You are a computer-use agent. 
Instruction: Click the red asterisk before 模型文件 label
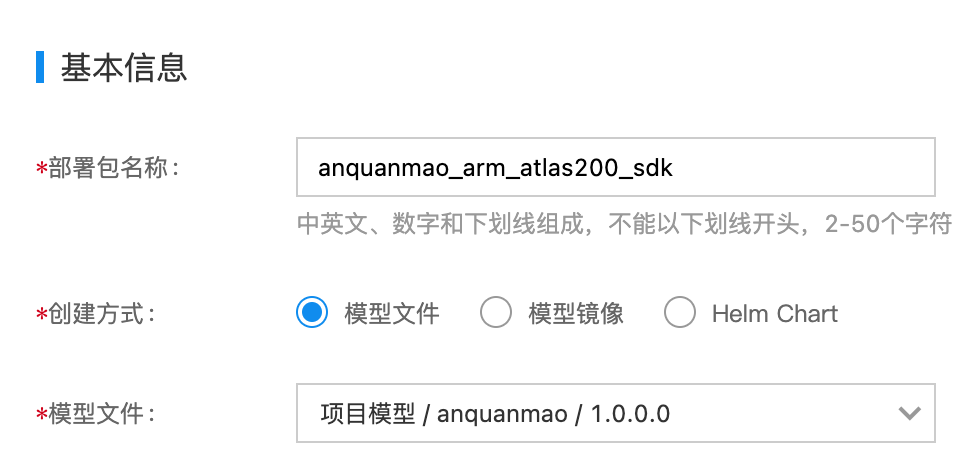[x=41, y=415]
